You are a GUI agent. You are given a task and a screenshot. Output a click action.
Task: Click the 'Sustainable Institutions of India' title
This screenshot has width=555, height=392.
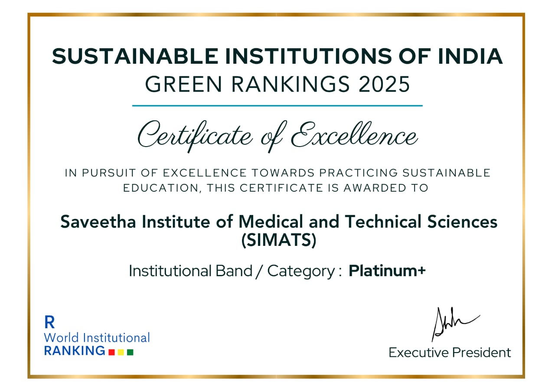click(277, 57)
